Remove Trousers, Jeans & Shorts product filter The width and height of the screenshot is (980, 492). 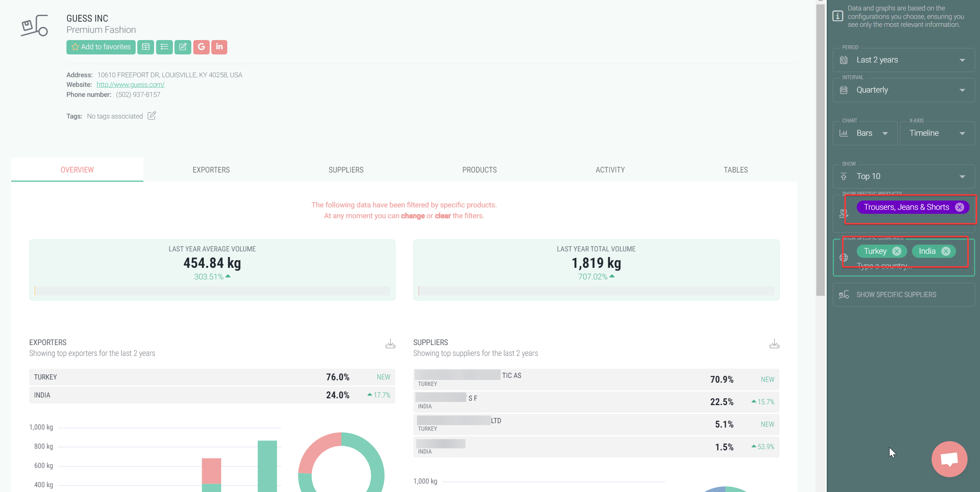pos(959,207)
